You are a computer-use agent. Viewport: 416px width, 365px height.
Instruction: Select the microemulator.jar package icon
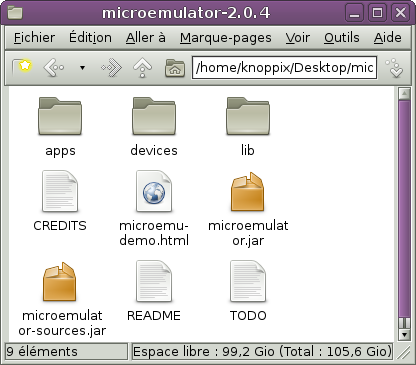click(x=248, y=192)
